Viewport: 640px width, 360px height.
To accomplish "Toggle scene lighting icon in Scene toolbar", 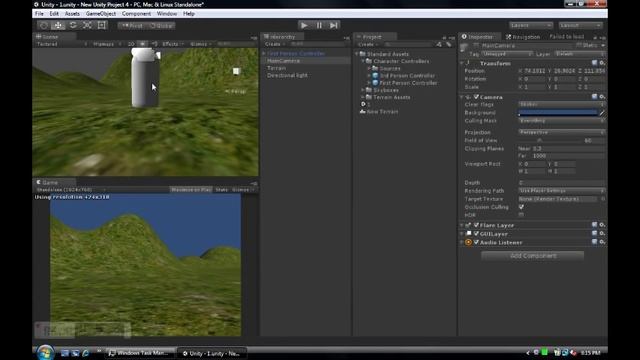I will (x=142, y=44).
